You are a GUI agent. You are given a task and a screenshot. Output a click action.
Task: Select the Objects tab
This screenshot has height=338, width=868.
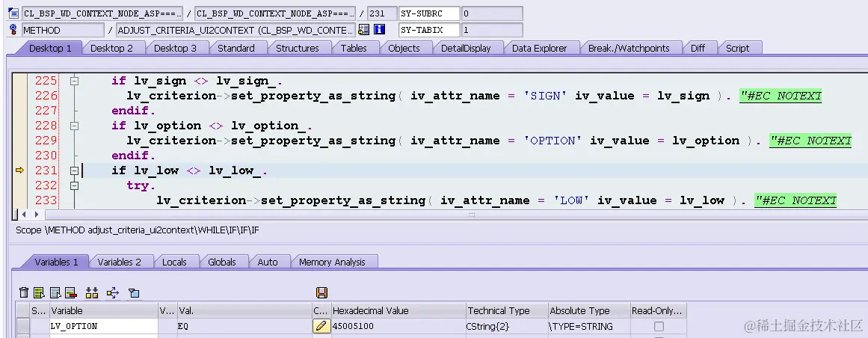coord(404,48)
